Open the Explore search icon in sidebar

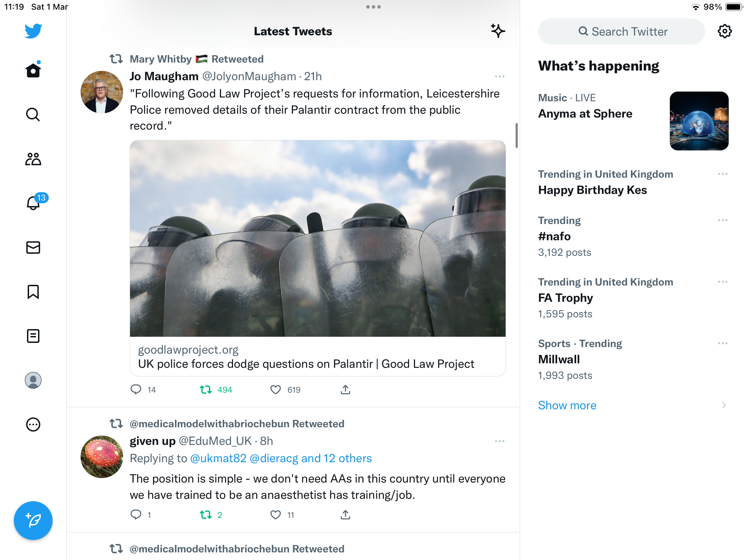click(x=33, y=114)
